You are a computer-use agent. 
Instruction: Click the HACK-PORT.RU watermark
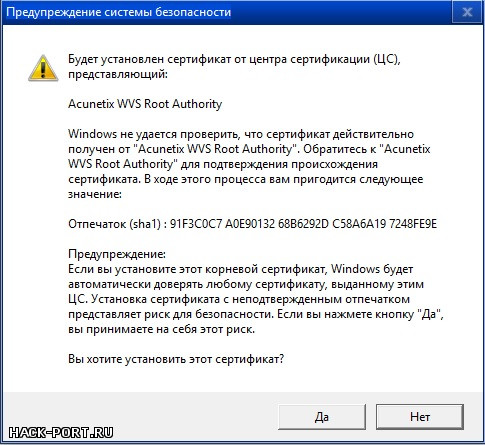pos(61,433)
